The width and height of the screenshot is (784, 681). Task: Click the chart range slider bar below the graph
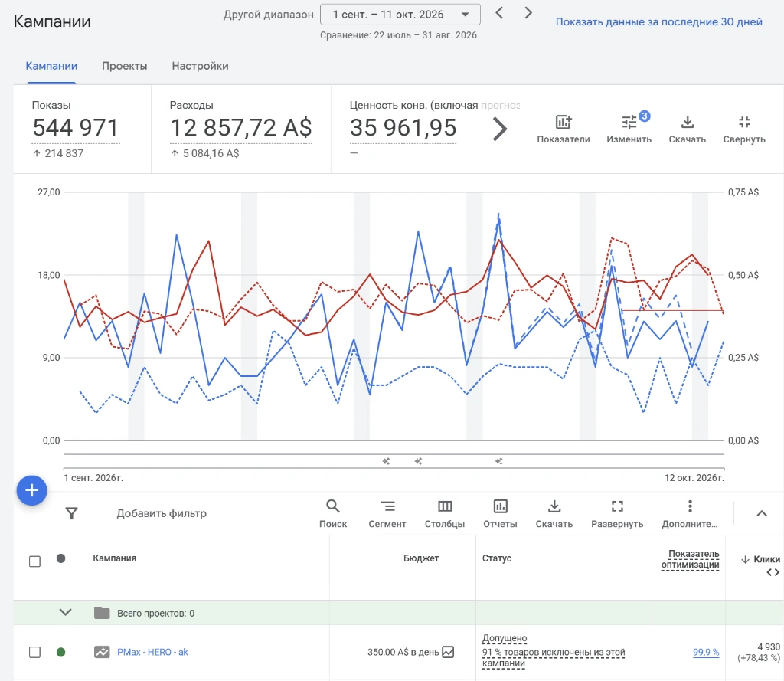[394, 461]
